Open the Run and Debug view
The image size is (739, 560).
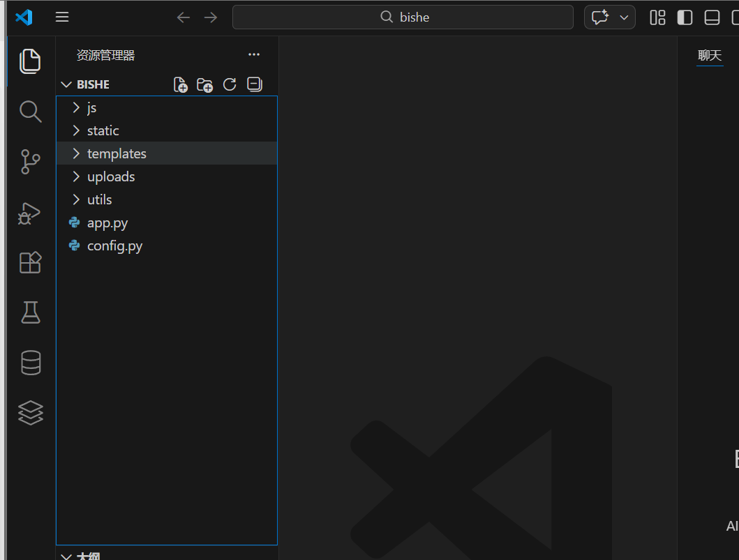(29, 213)
